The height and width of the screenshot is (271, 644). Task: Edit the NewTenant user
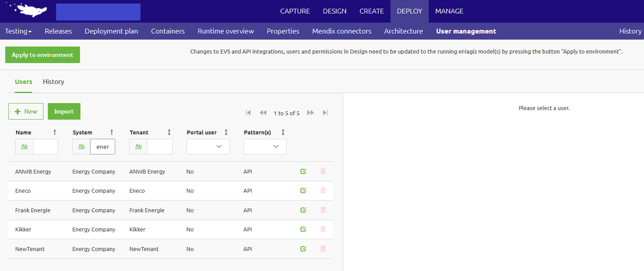tap(303, 249)
